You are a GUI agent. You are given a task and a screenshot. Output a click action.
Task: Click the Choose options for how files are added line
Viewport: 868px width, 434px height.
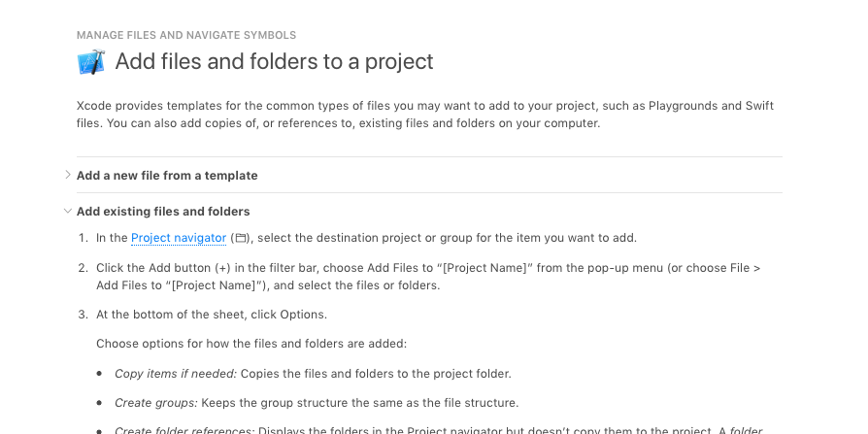251,344
